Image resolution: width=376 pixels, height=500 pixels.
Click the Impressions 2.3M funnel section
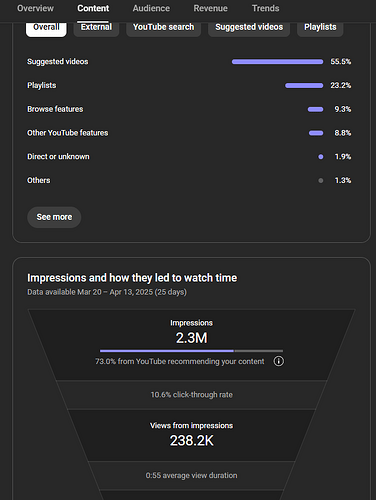pos(191,345)
